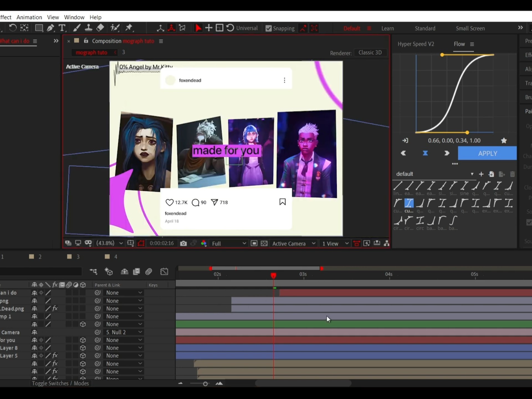Screen dimensions: 532x399
Task: Select the Rotation tool in toolbar
Action: pos(12,28)
